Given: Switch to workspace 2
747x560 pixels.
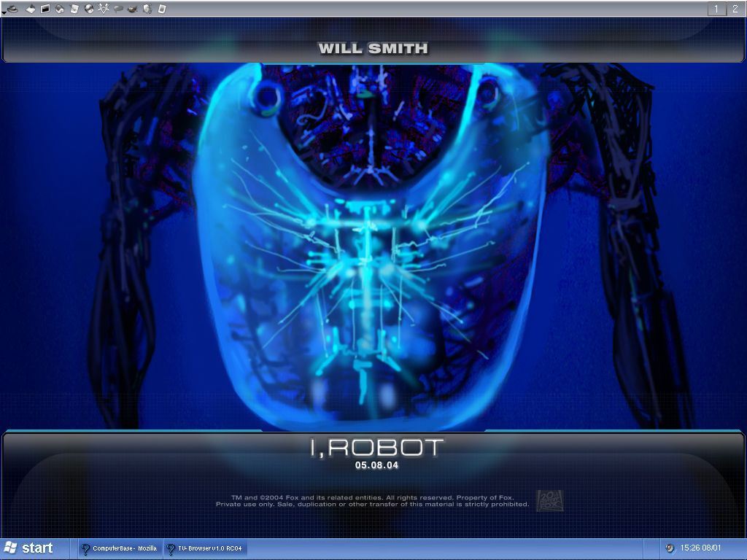Looking at the screenshot, I should pyautogui.click(x=735, y=9).
